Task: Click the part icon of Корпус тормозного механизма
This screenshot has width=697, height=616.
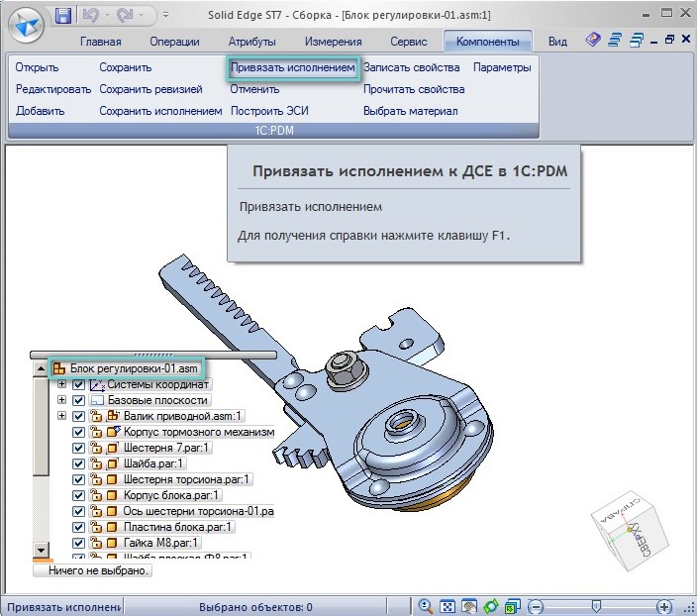Action: click(113, 432)
